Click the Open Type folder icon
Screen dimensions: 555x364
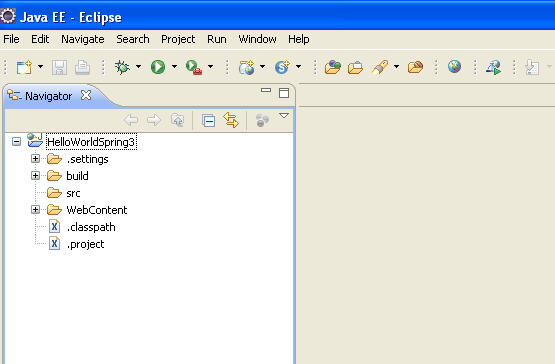[x=333, y=67]
